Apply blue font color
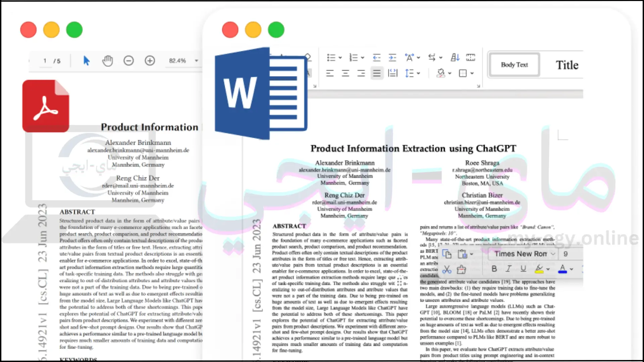Viewport: 644px width, 362px height. [562, 269]
